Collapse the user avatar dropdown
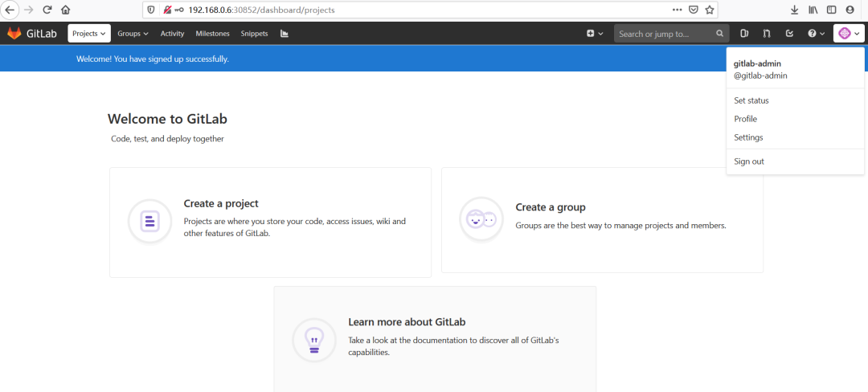Screen dimensions: 868x392 coord(849,34)
